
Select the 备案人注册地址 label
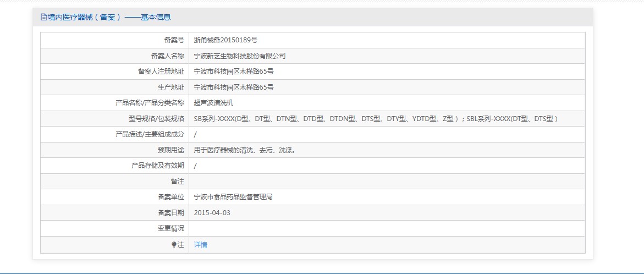(x=161, y=72)
